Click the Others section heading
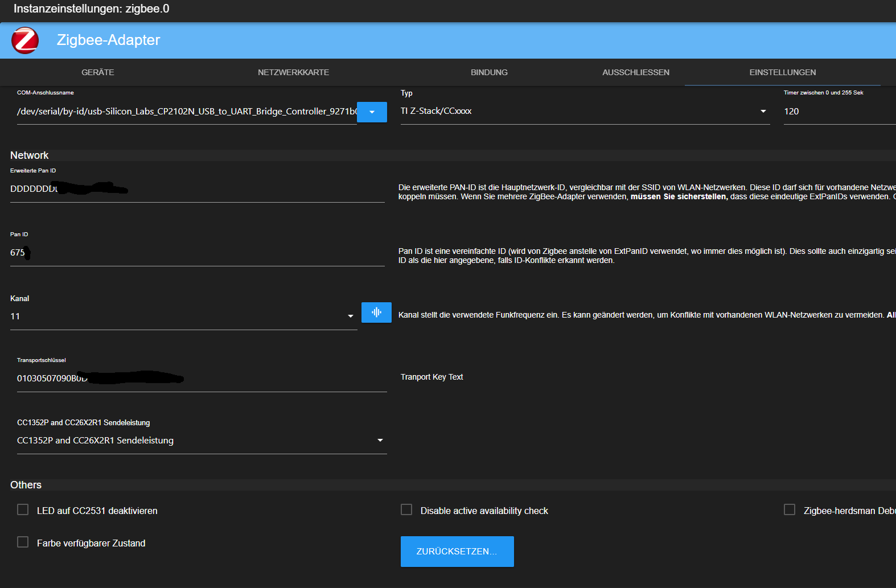 pyautogui.click(x=26, y=485)
